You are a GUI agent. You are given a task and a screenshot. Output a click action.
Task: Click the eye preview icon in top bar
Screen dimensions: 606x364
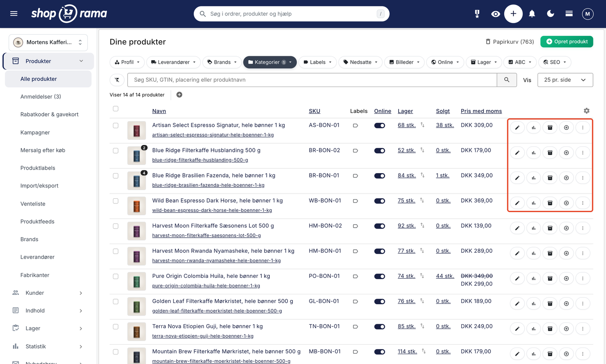[x=496, y=14]
